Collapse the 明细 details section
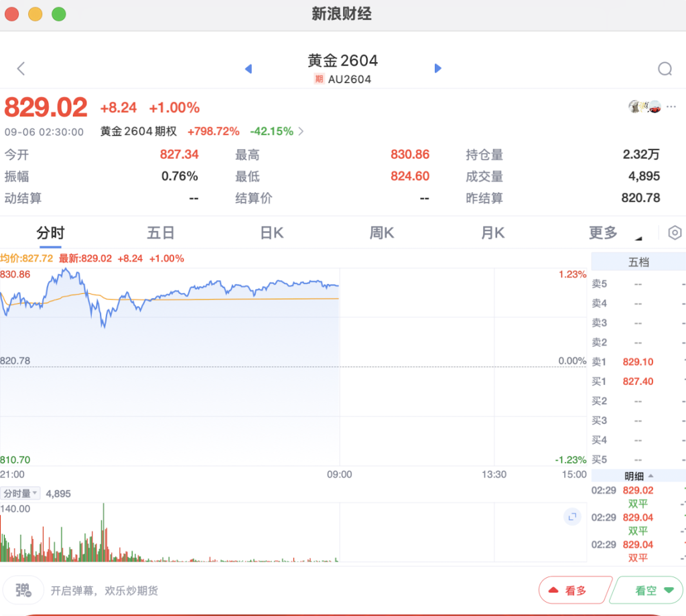The image size is (686, 616). coord(638,476)
